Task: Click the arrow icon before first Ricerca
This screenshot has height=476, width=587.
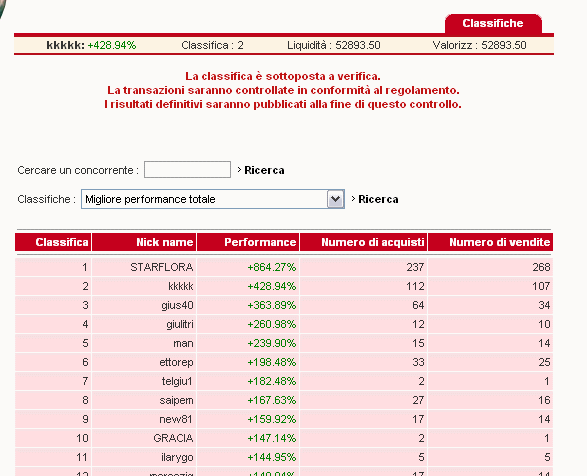Action: click(239, 170)
